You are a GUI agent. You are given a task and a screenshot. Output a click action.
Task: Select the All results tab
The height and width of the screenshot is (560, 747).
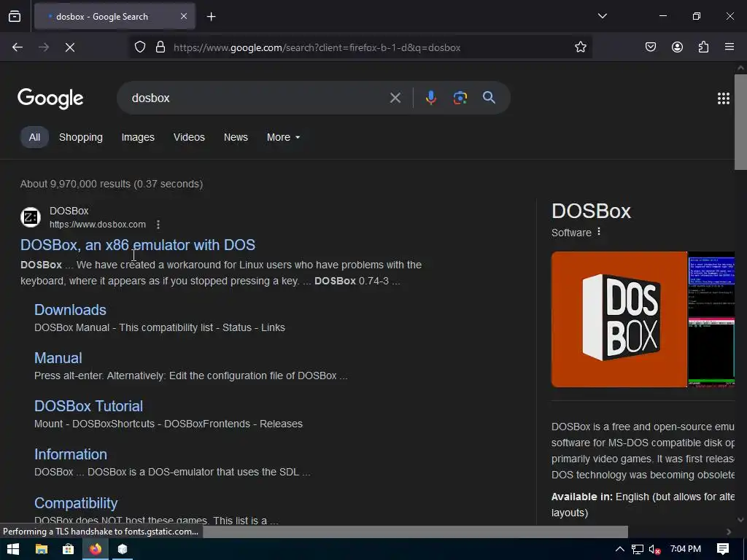[x=34, y=137]
